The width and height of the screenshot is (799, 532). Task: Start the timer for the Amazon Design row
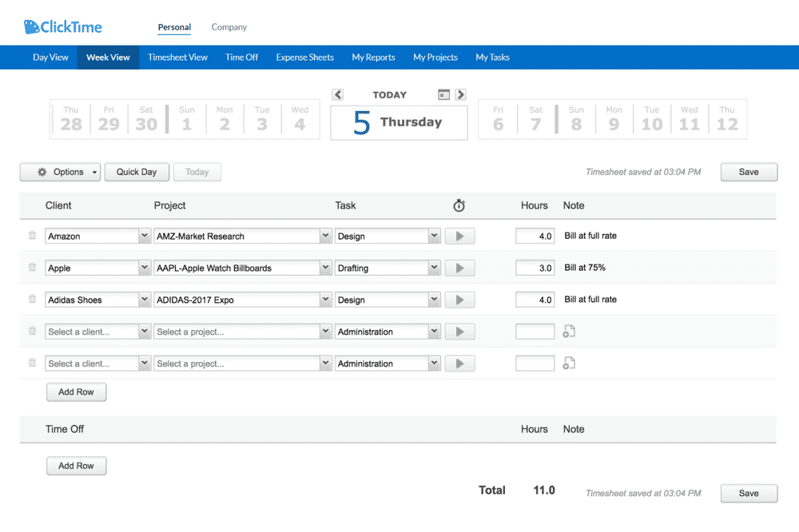click(x=459, y=235)
